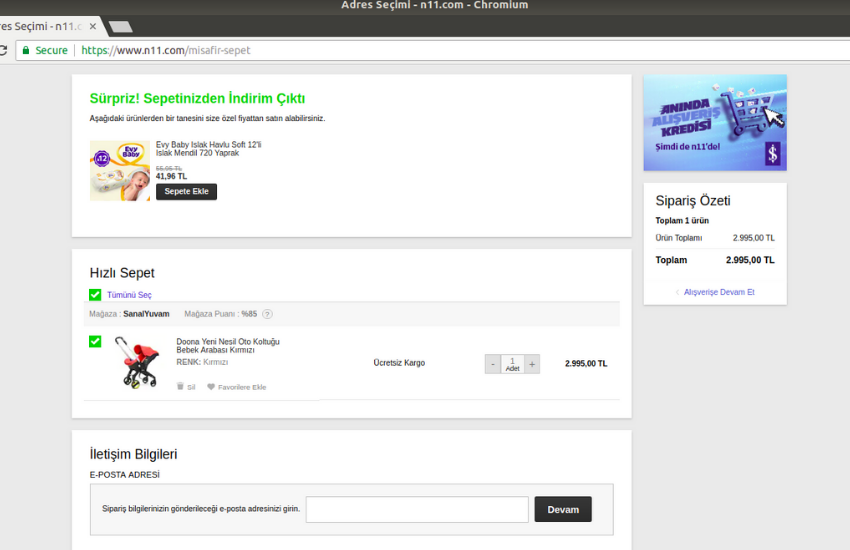Increase quantity with the plus button
Image resolution: width=850 pixels, height=550 pixels.
[532, 364]
